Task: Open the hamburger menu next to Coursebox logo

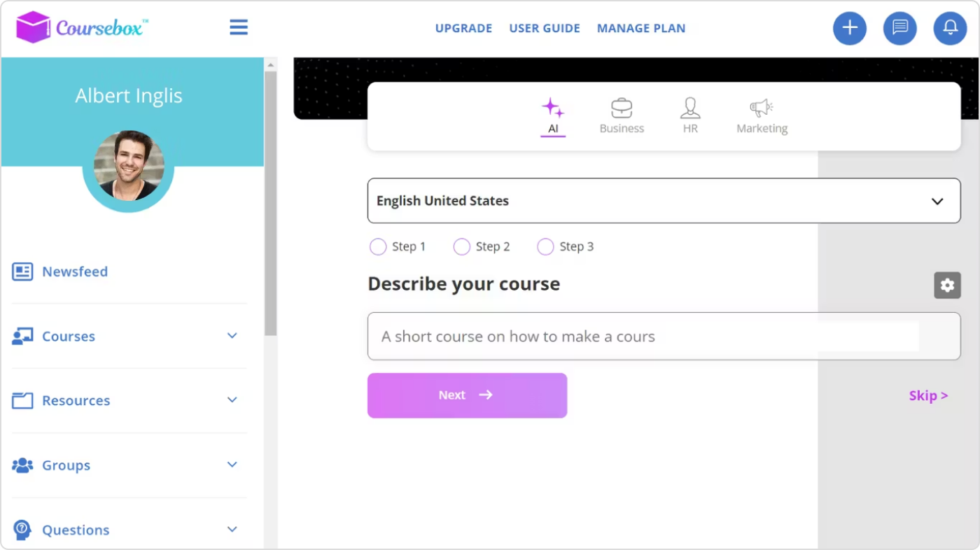Action: 238,27
